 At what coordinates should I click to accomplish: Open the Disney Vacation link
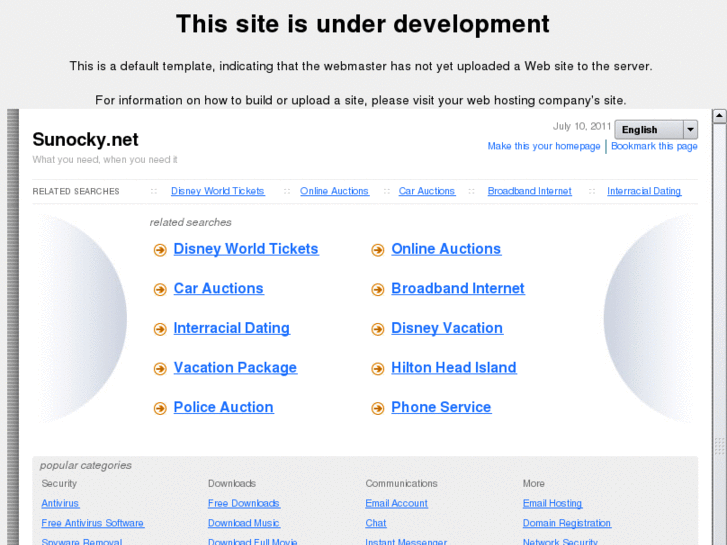pos(447,328)
